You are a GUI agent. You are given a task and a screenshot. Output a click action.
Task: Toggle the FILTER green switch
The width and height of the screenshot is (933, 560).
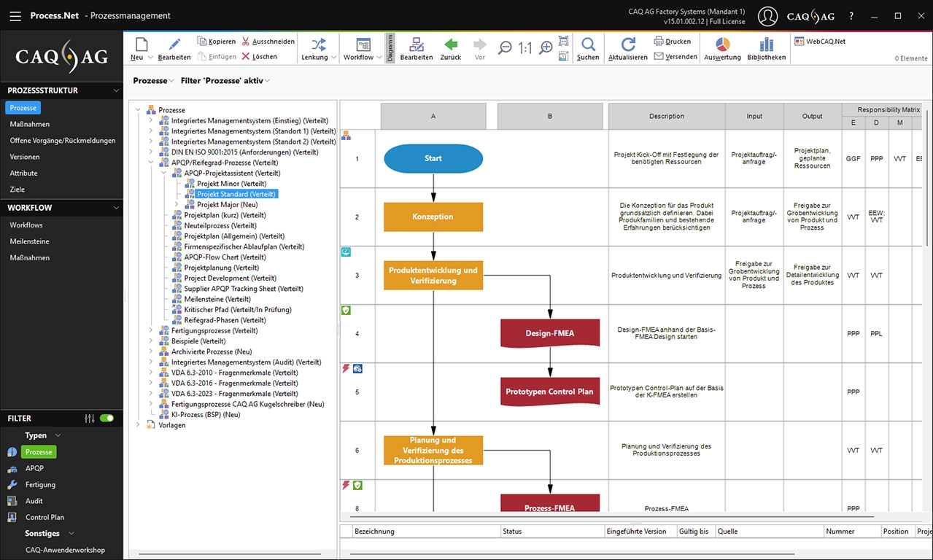coord(107,419)
